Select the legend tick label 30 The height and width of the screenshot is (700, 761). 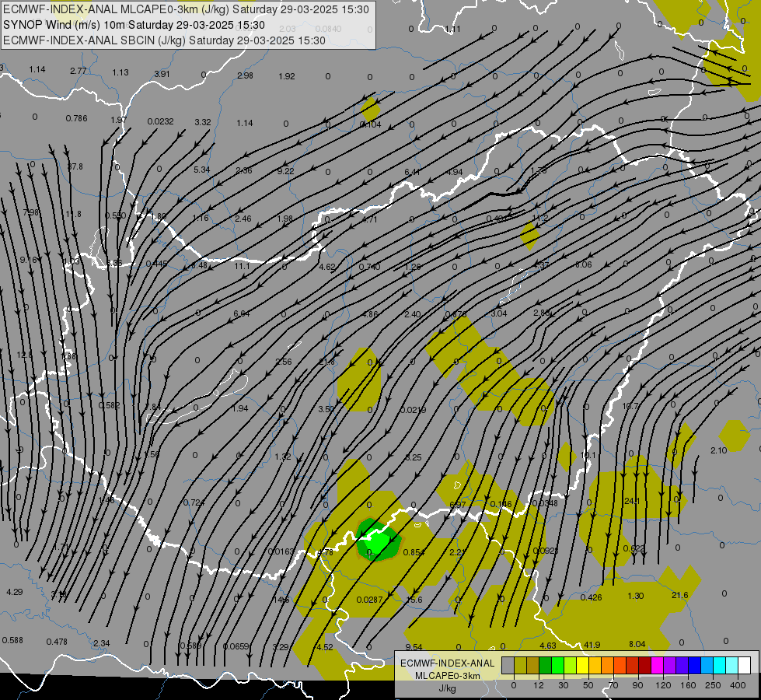(564, 685)
